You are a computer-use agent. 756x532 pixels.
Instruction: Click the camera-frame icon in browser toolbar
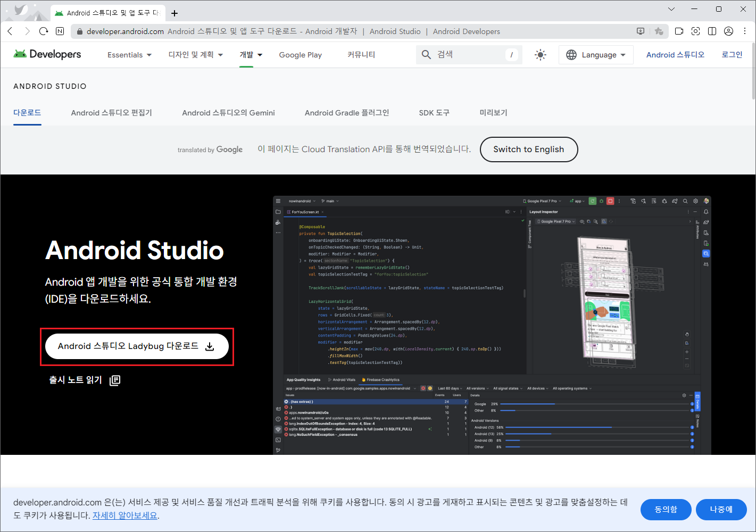(695, 31)
